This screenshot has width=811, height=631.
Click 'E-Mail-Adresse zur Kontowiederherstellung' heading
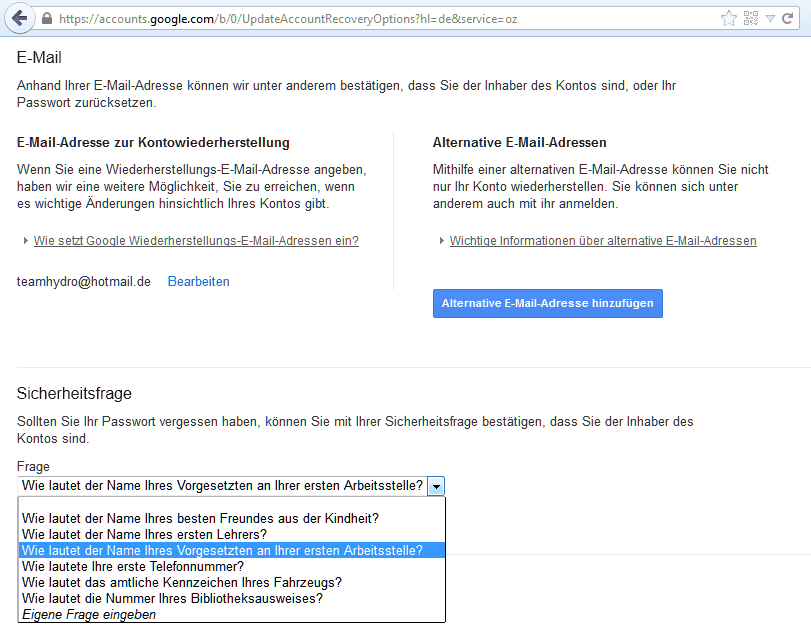tap(153, 142)
